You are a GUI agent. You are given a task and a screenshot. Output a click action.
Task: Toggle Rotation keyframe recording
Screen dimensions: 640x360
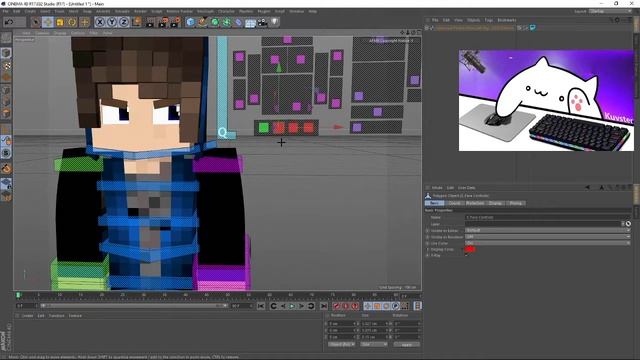click(x=386, y=306)
